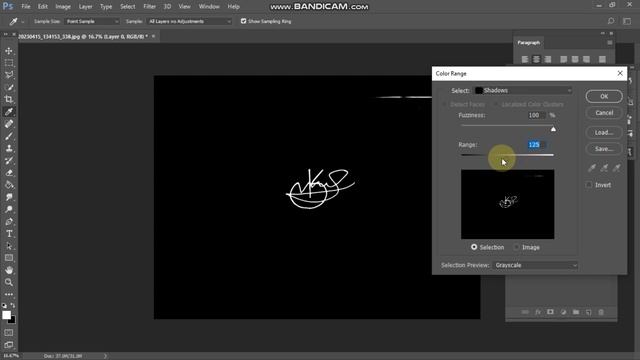Choose the Selection radio button
This screenshot has height=360, width=640.
pos(474,247)
